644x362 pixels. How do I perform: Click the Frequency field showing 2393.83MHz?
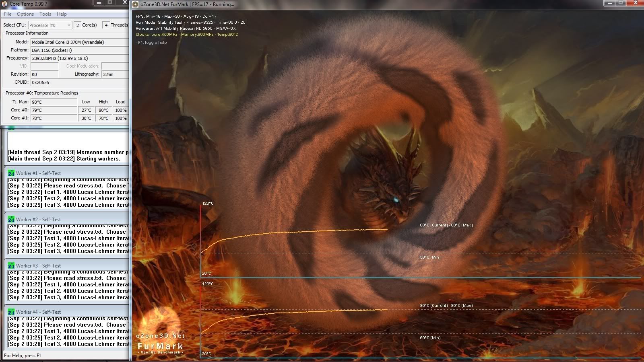coord(80,58)
